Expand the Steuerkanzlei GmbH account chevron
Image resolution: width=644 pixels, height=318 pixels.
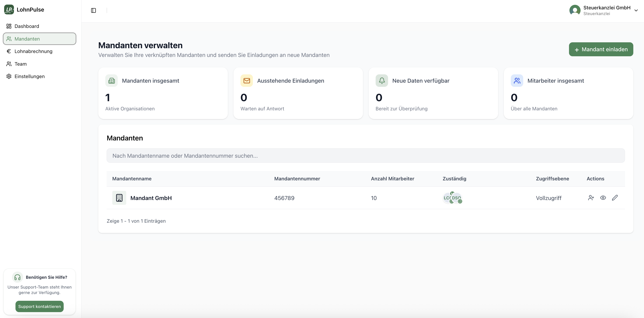tap(636, 10)
